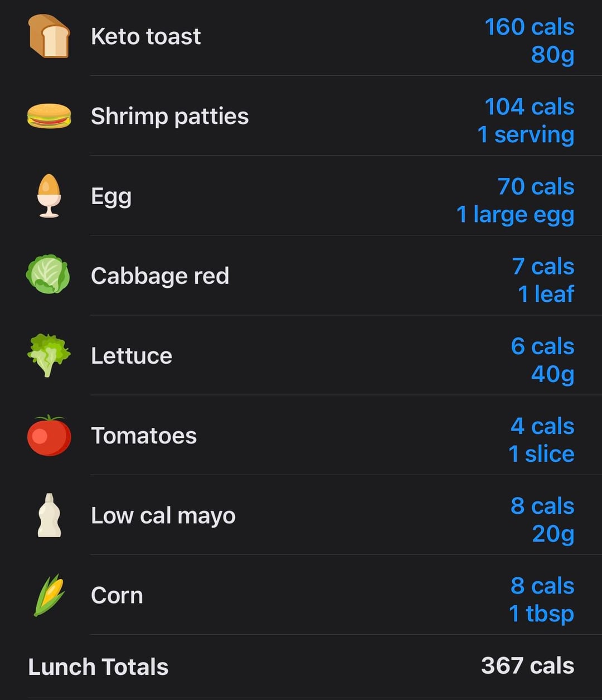Image resolution: width=602 pixels, height=700 pixels.
Task: Change the 1 tbsp Corn serving
Action: coord(541,614)
